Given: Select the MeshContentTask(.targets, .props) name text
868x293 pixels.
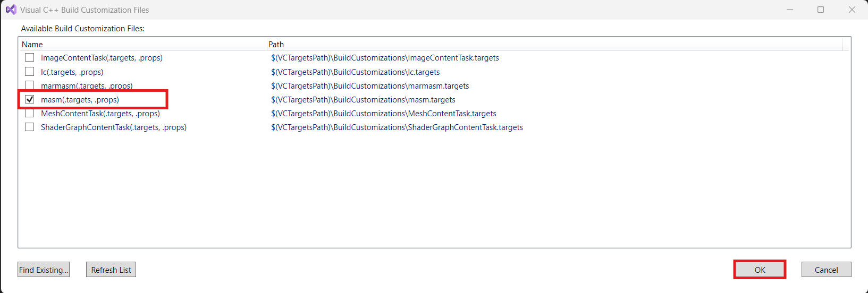Looking at the screenshot, I should (100, 114).
